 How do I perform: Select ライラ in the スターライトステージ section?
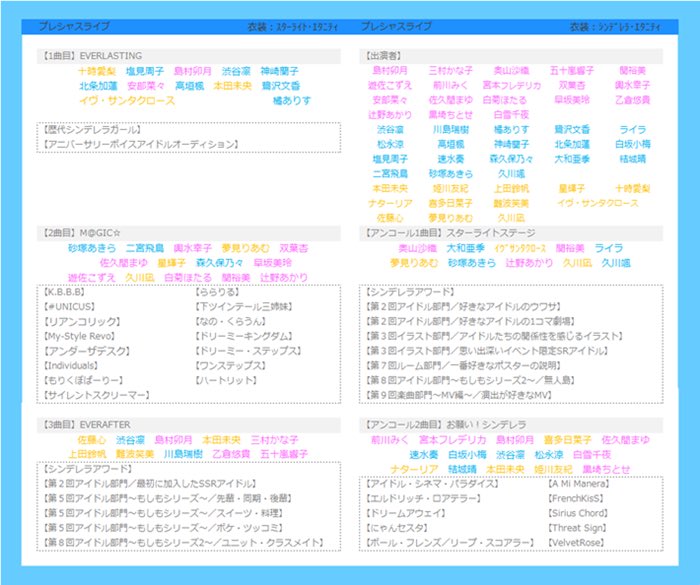point(608,248)
